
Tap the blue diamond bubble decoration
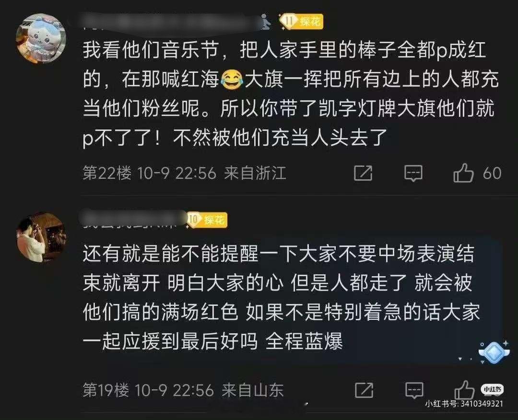[494, 351]
